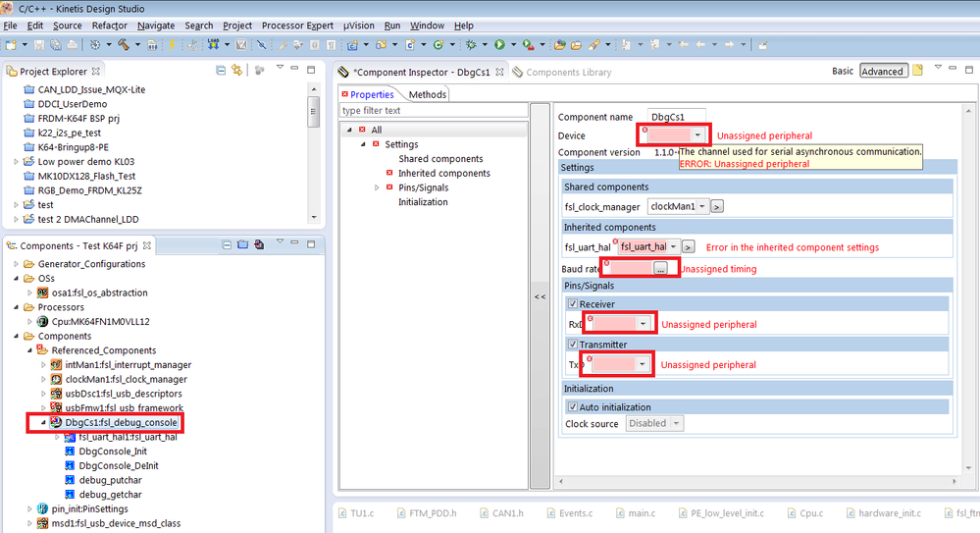980x533 pixels.
Task: Toggle the Transmitter checkbox
Action: 573,345
